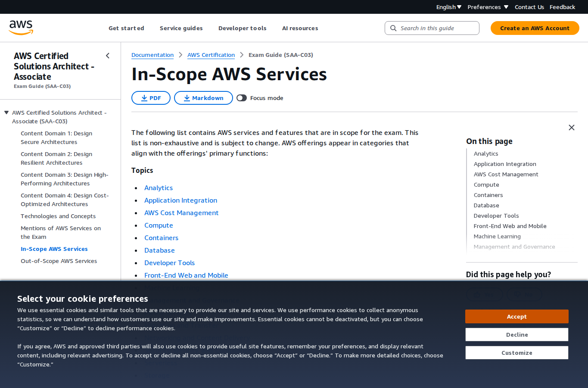The image size is (588, 388).
Task: Open Technologies and Concepts in sidebar
Action: pos(58,216)
